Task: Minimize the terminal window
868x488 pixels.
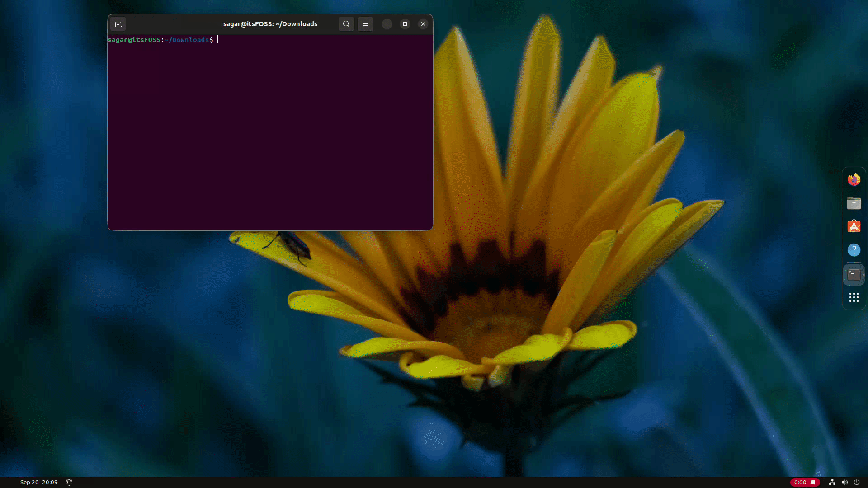Action: pos(387,24)
